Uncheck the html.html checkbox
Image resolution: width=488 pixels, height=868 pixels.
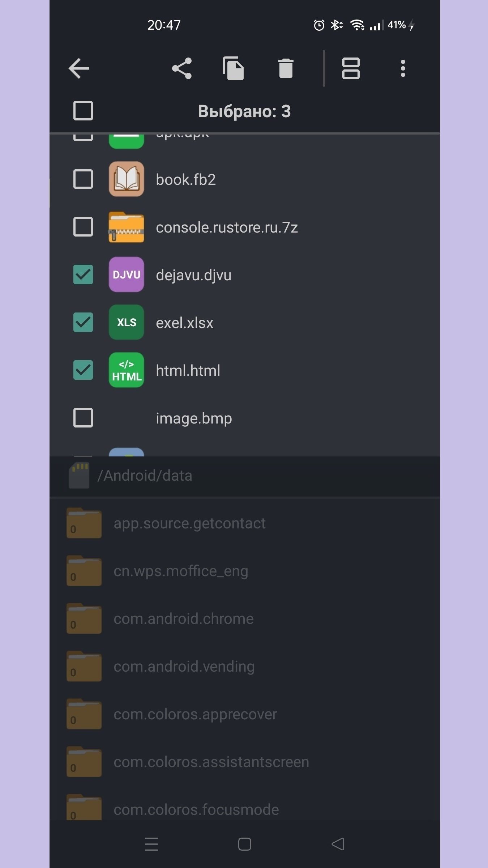click(83, 370)
